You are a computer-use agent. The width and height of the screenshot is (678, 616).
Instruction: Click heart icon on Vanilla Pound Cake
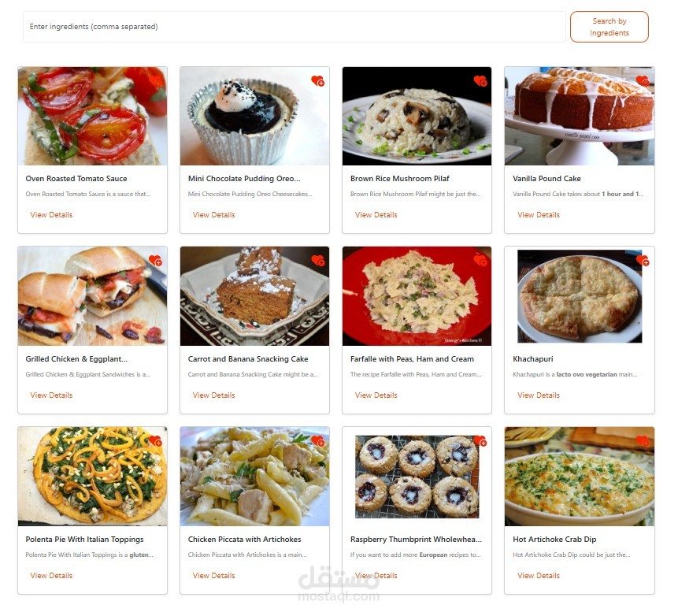643,81
